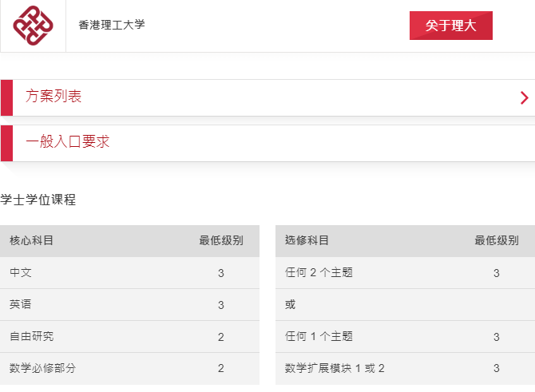The height and width of the screenshot is (392, 535).
Task: Expand the 方案列表 chevron arrow
Action: [524, 98]
